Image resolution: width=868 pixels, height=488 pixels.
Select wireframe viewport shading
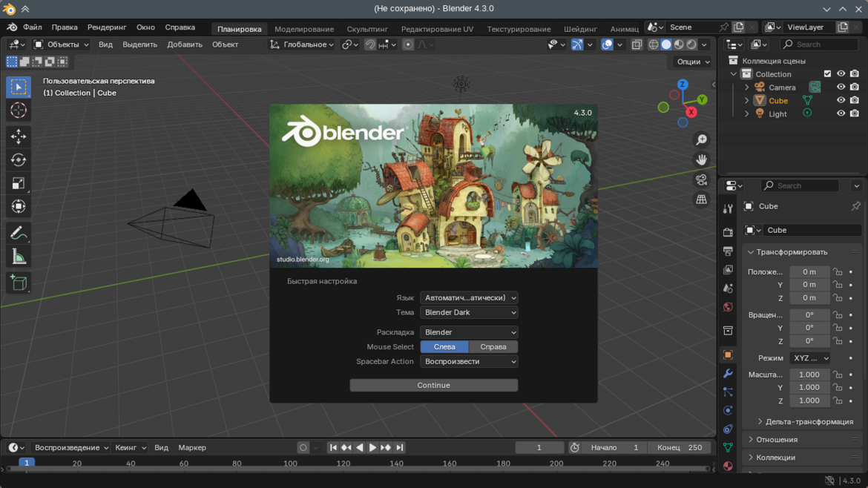tap(654, 44)
